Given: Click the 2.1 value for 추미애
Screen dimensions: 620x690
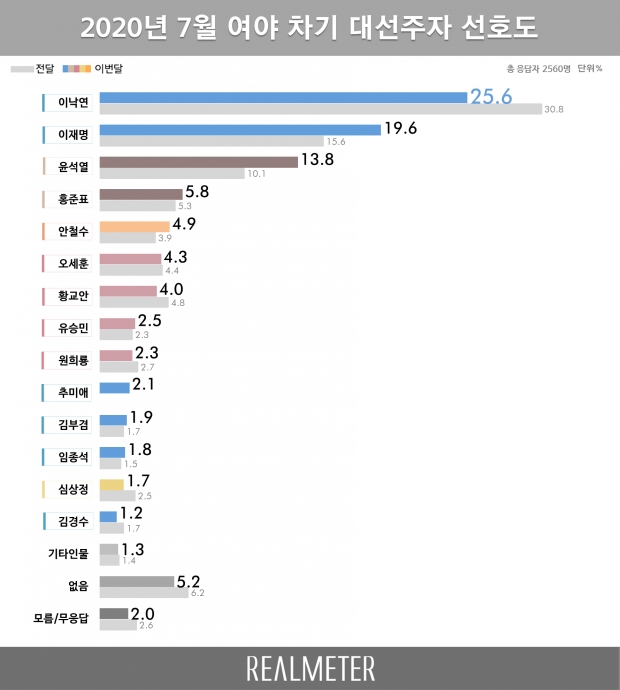Looking at the screenshot, I should pyautogui.click(x=143, y=384).
